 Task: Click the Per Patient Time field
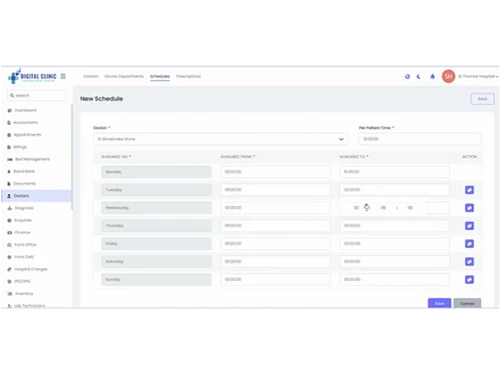420,139
